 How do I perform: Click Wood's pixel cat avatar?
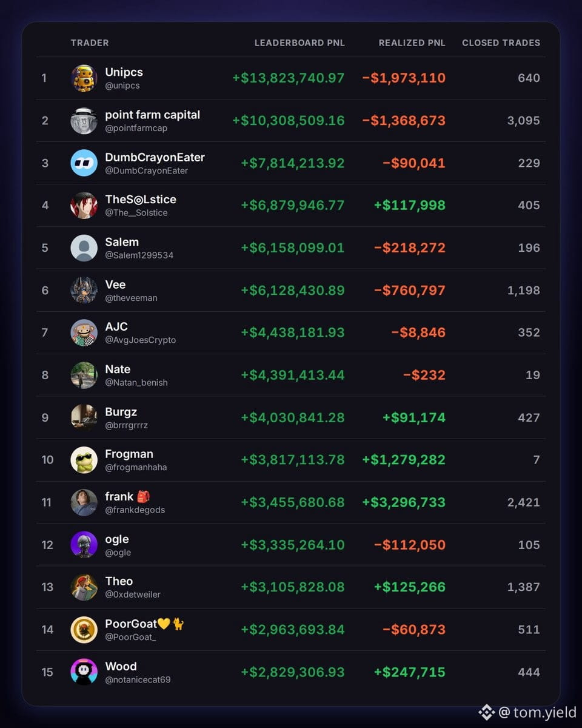coord(84,672)
